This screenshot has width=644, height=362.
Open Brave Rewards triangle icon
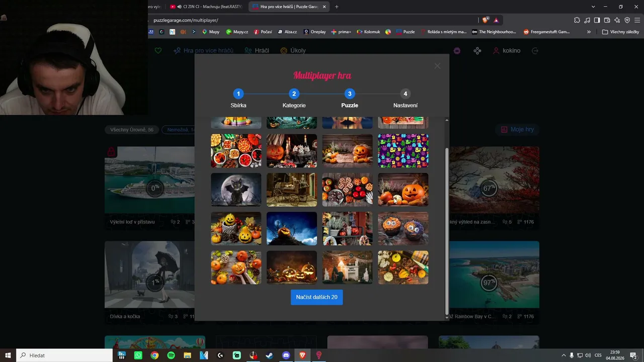496,20
